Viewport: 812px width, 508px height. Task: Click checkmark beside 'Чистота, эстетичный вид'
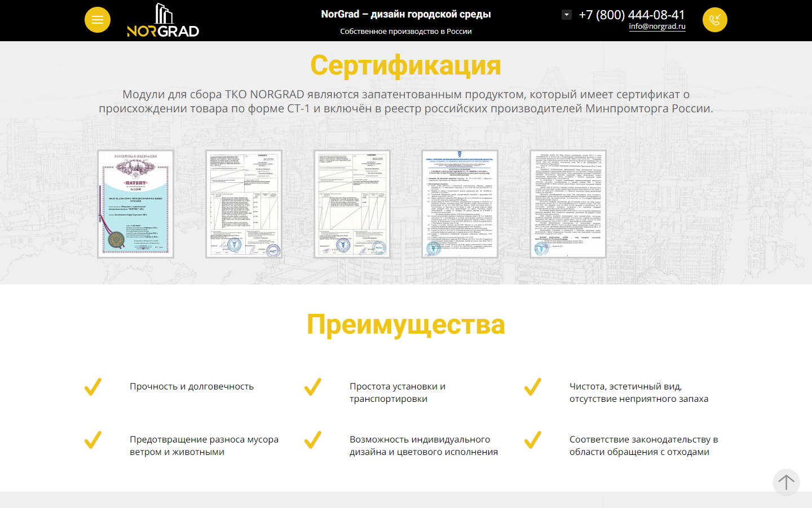[533, 387]
